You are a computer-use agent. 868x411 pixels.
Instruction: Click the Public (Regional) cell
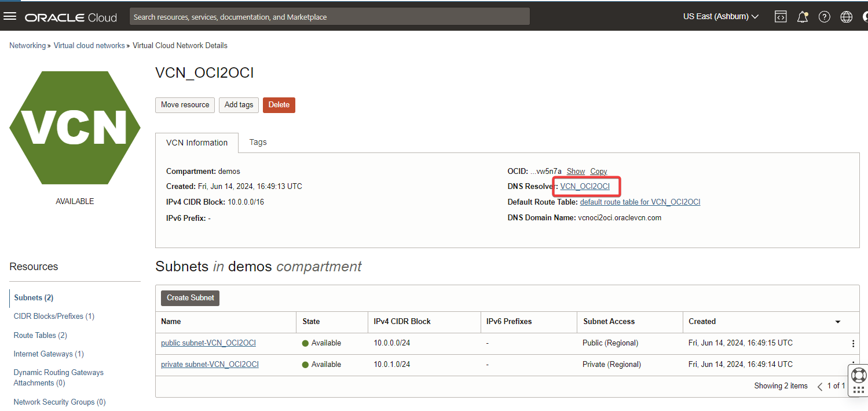point(610,343)
